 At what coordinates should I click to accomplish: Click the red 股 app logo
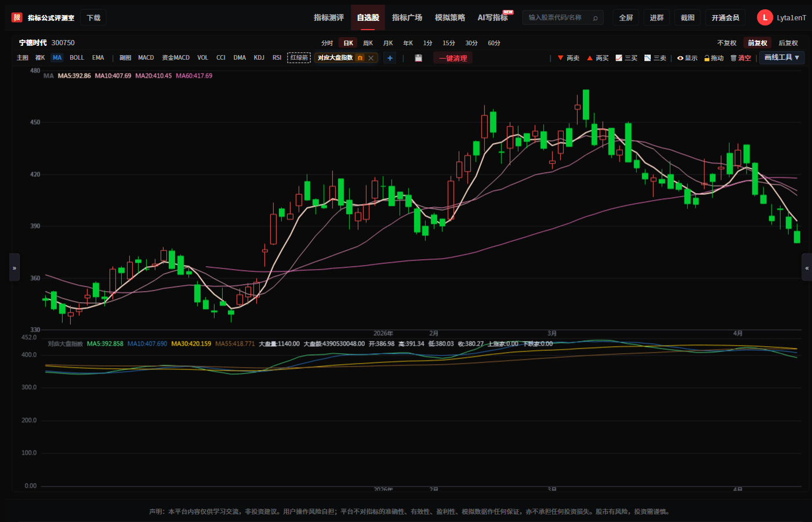coord(17,17)
